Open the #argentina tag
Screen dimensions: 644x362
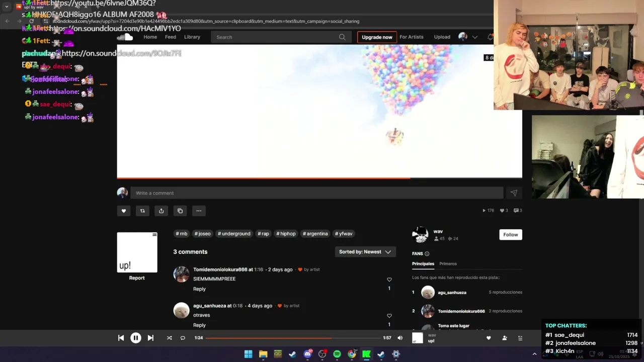coord(315,234)
